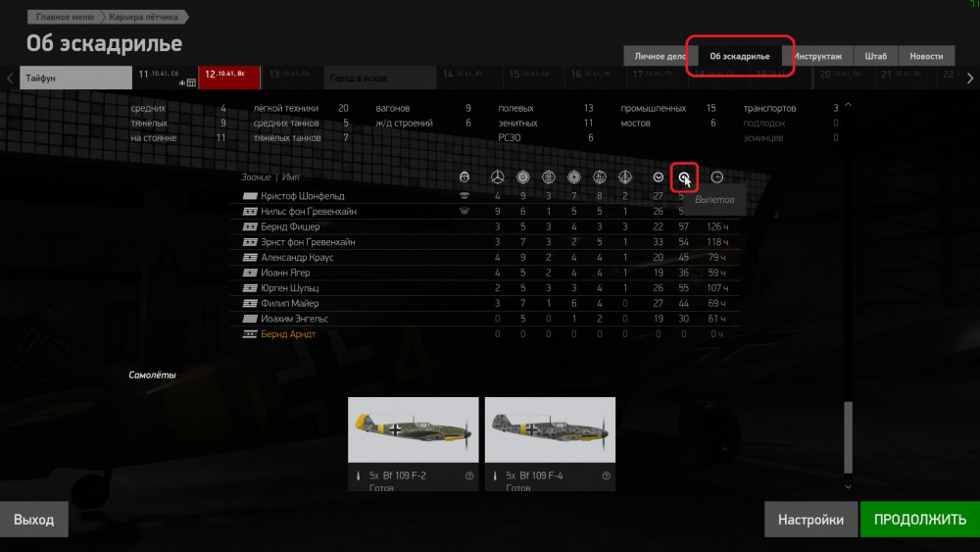
Task: Sort by the aircraft propeller kills column
Action: point(498,176)
